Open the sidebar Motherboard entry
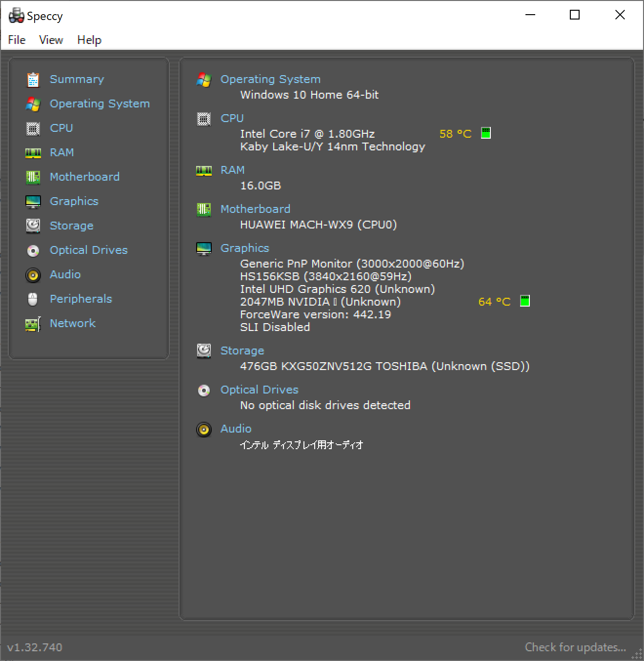The image size is (644, 661). 84,177
